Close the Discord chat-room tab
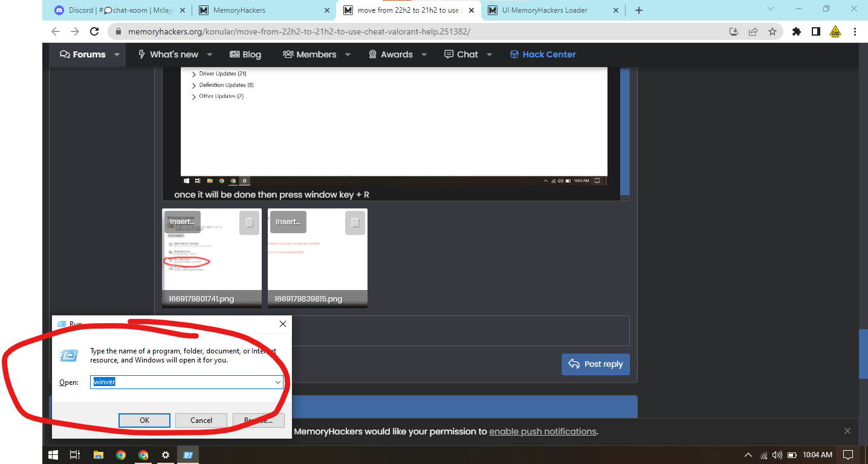This screenshot has height=464, width=868. click(182, 10)
